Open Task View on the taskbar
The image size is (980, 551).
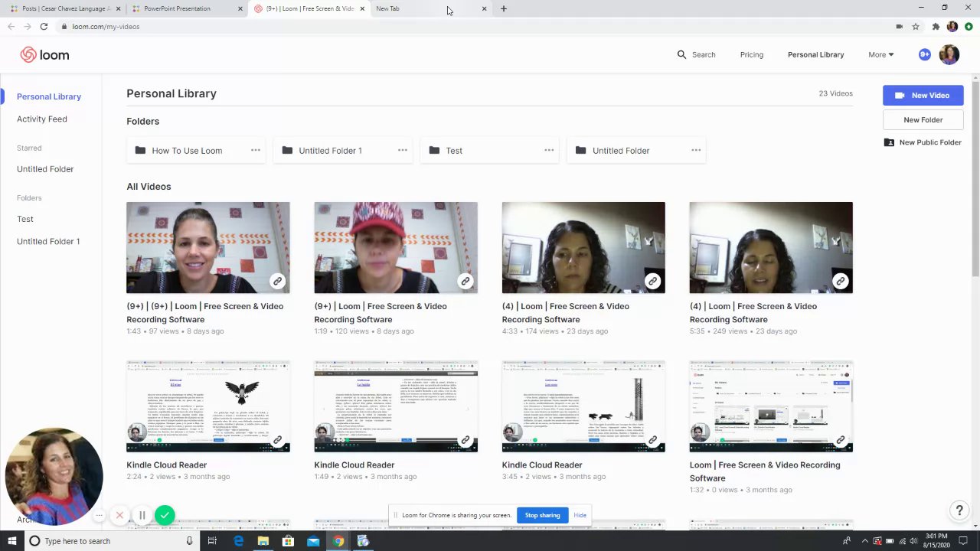212,541
